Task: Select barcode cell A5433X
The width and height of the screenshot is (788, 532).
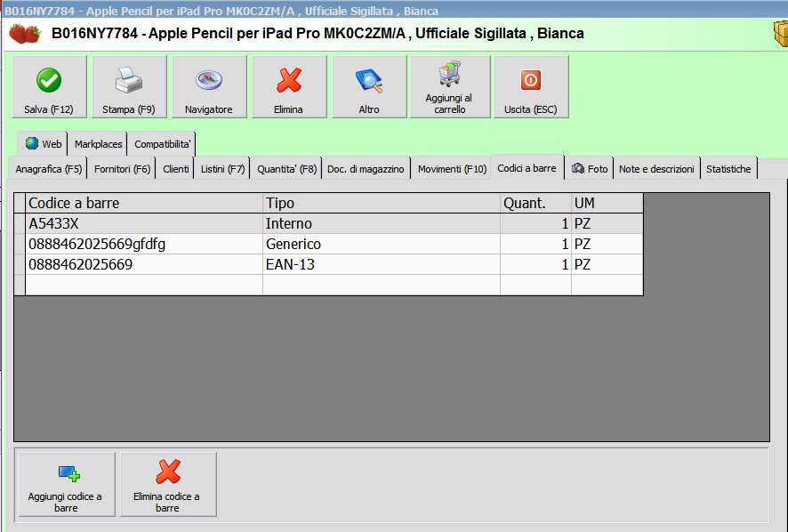Action: [x=144, y=224]
